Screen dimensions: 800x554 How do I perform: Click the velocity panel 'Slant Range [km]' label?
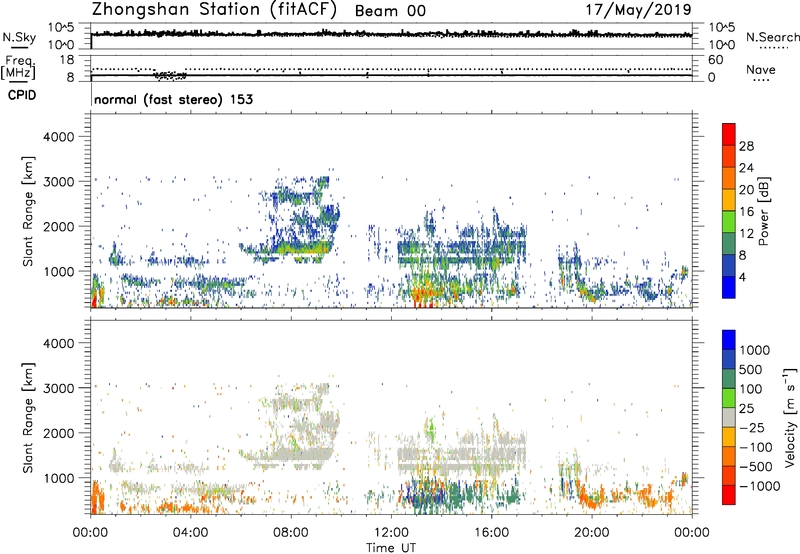point(28,418)
